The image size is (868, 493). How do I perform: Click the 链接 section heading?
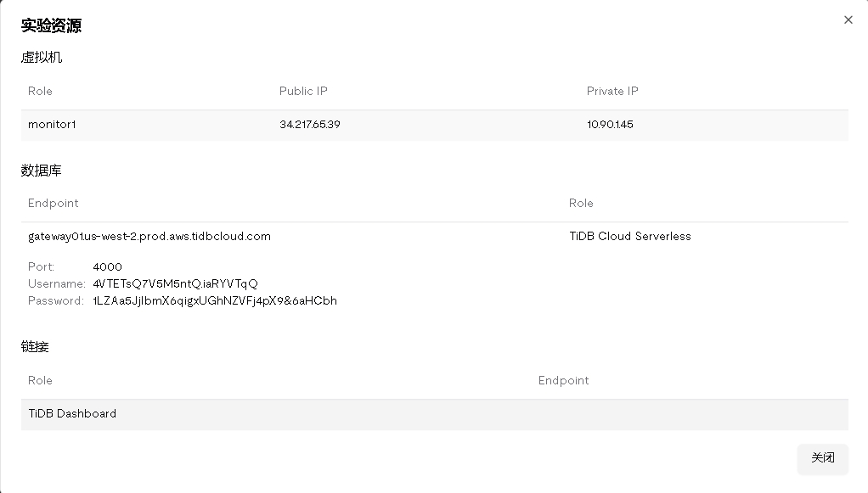tap(35, 346)
